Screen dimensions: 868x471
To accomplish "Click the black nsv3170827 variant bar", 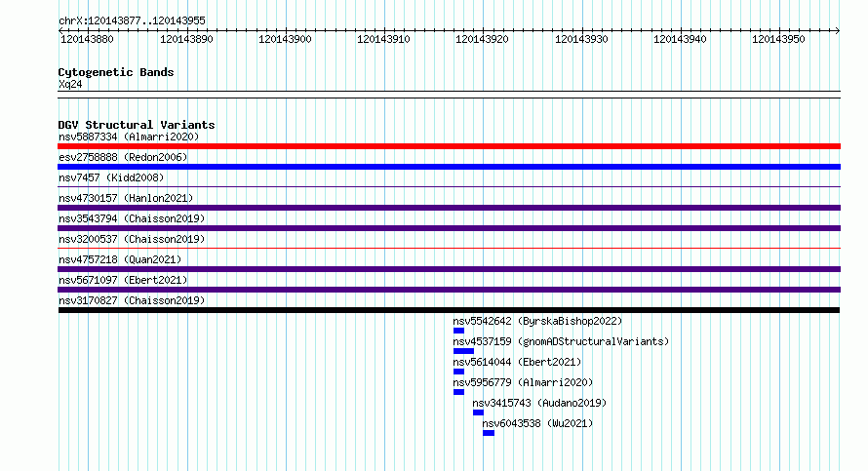I will click(x=449, y=310).
